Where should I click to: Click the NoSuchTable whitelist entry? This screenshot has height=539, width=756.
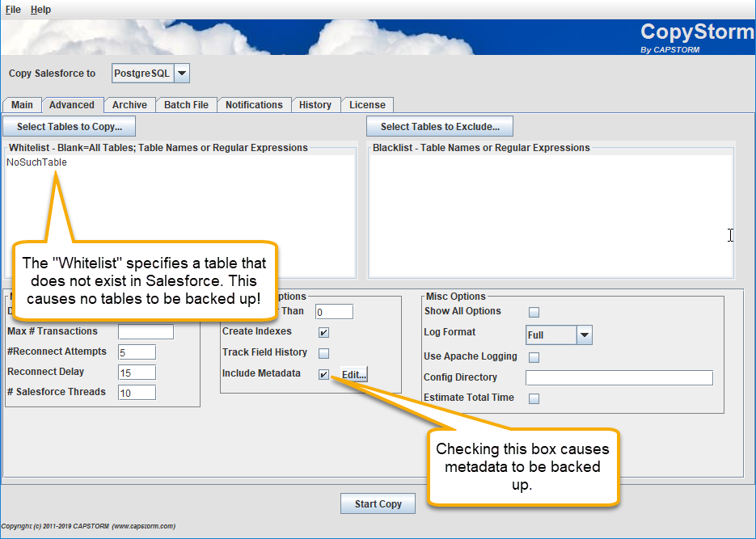point(36,162)
